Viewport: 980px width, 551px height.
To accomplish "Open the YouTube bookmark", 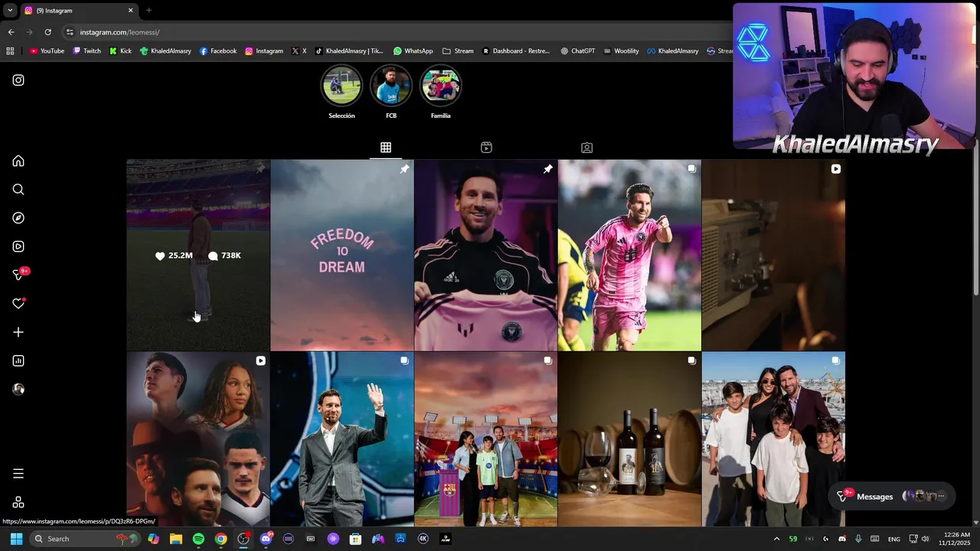I will (47, 51).
